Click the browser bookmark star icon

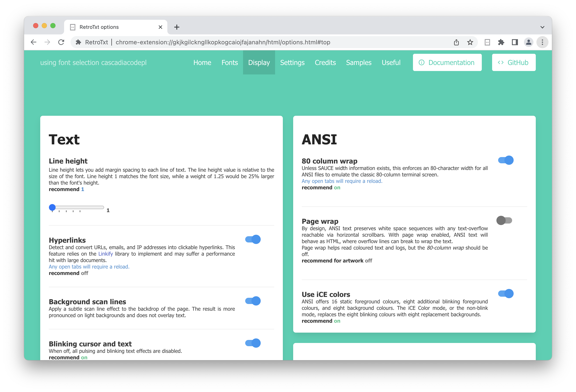coord(470,42)
